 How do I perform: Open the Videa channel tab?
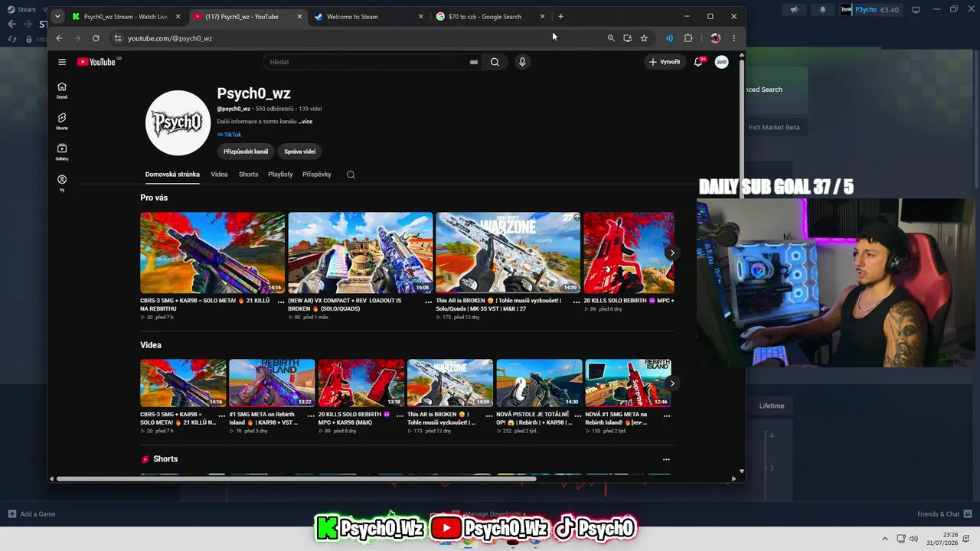point(219,174)
